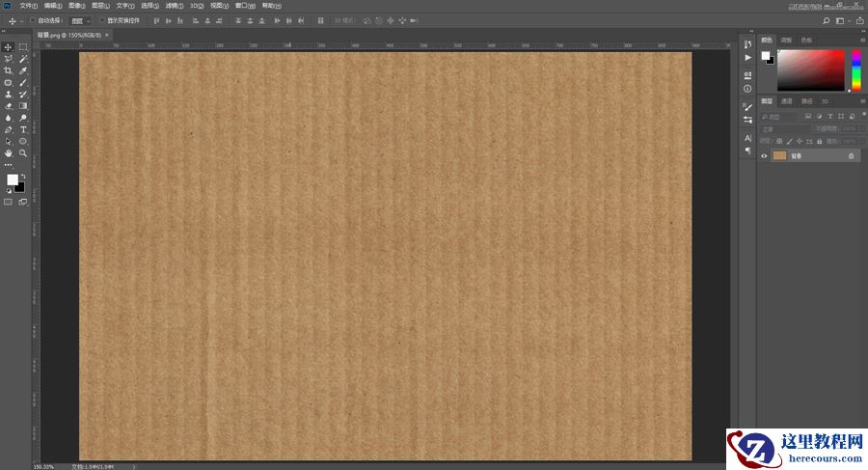The height and width of the screenshot is (470, 868).
Task: Pick the Crop tool
Action: pyautogui.click(x=9, y=70)
